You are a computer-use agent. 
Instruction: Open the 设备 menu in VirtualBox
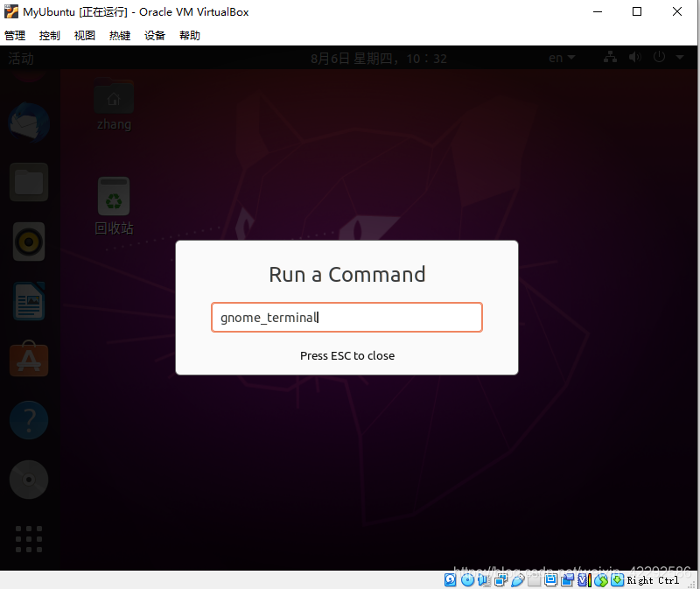point(154,35)
